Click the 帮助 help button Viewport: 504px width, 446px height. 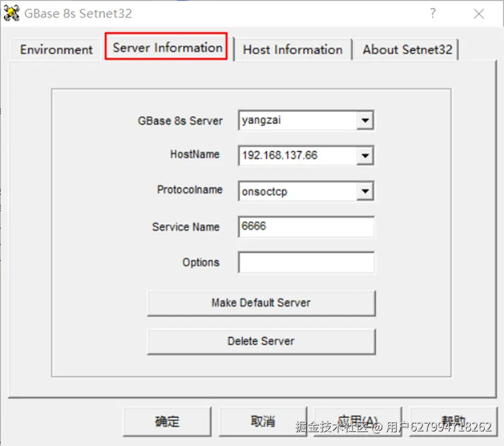pyautogui.click(x=453, y=421)
